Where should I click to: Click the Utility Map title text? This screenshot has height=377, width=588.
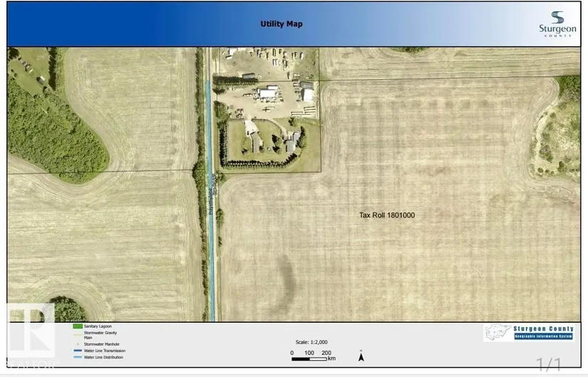[x=281, y=24]
